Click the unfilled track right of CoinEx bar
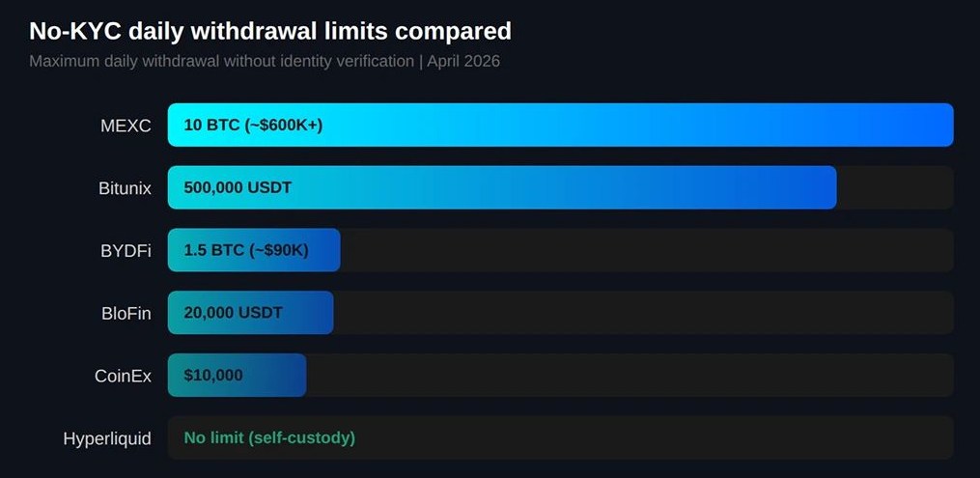The width and height of the screenshot is (980, 478). 628,376
